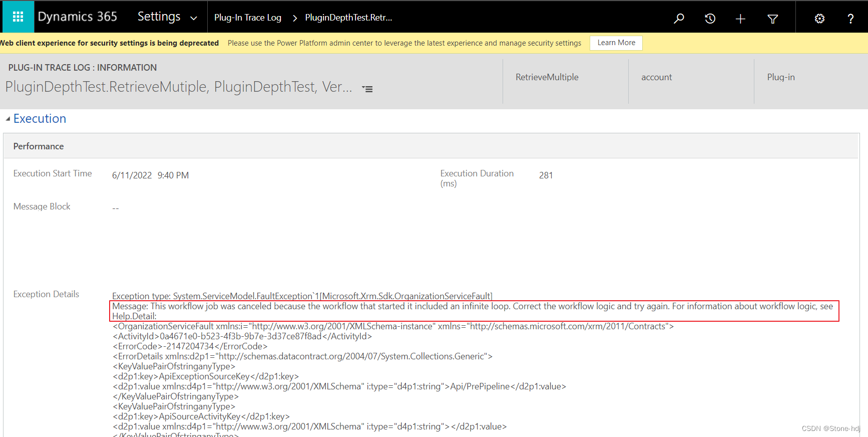Click the Plug-in header field
This screenshot has width=868, height=437.
(781, 77)
